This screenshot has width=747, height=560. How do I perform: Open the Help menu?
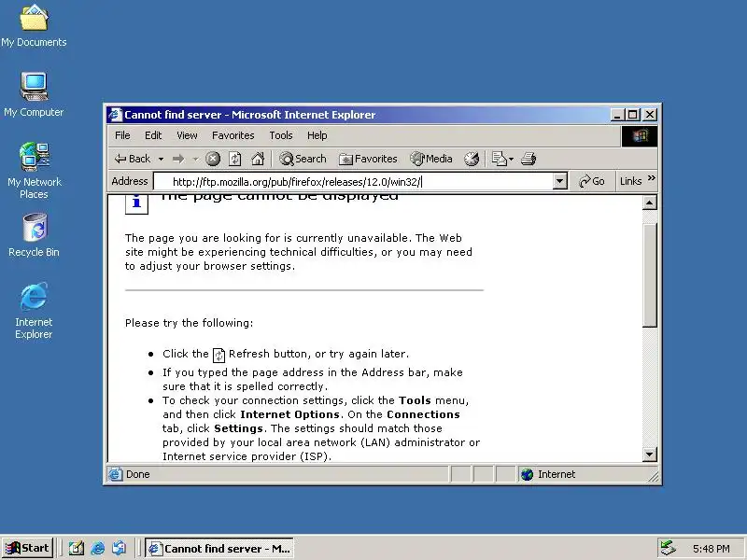coord(317,135)
